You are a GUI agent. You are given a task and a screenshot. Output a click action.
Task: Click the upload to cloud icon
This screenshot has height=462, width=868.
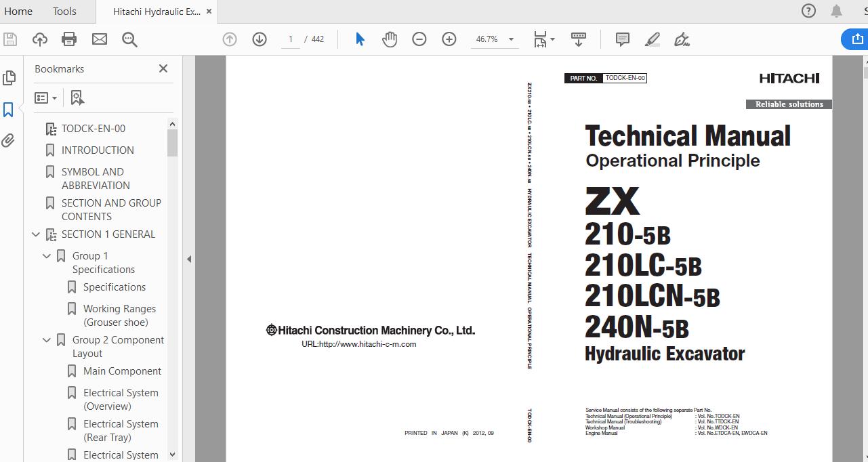coord(40,39)
